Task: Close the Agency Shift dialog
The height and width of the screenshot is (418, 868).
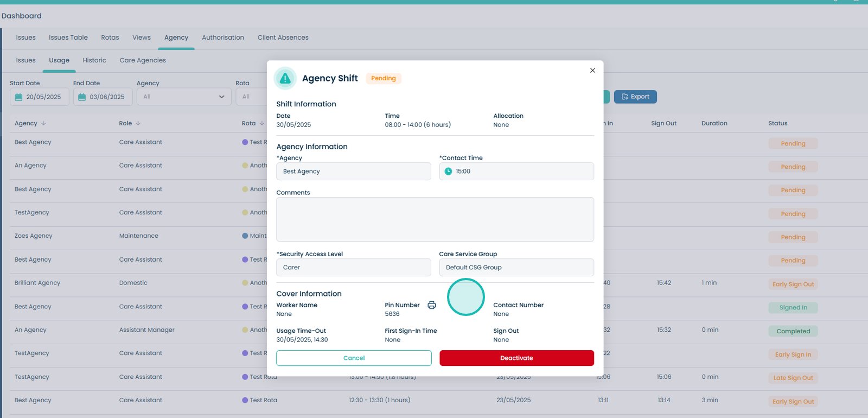Action: point(592,71)
